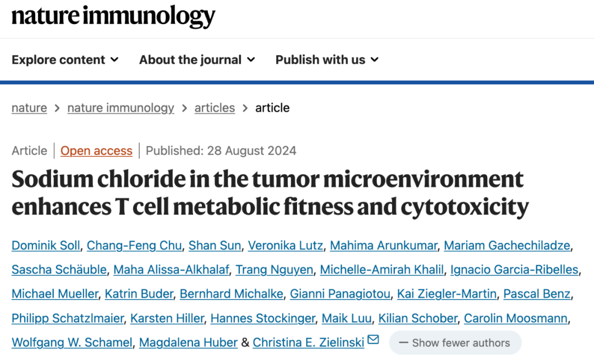The width and height of the screenshot is (594, 364).
Task: Open the Open access link
Action: 96,151
